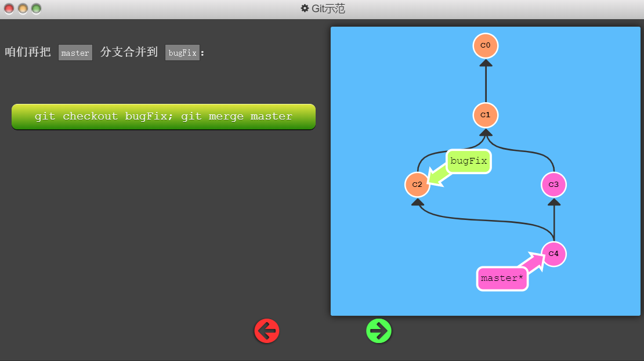Click the 分支合并到 text
Screen dimensions: 644x361
129,52
